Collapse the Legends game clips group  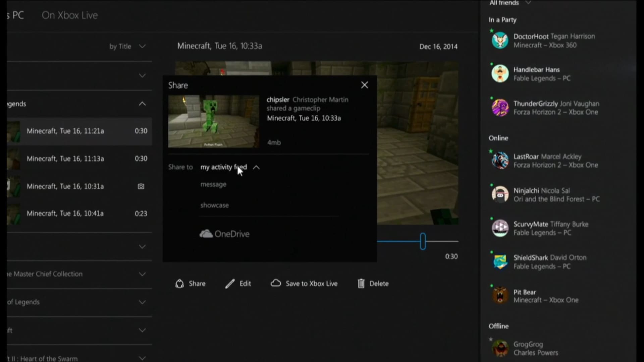point(142,104)
